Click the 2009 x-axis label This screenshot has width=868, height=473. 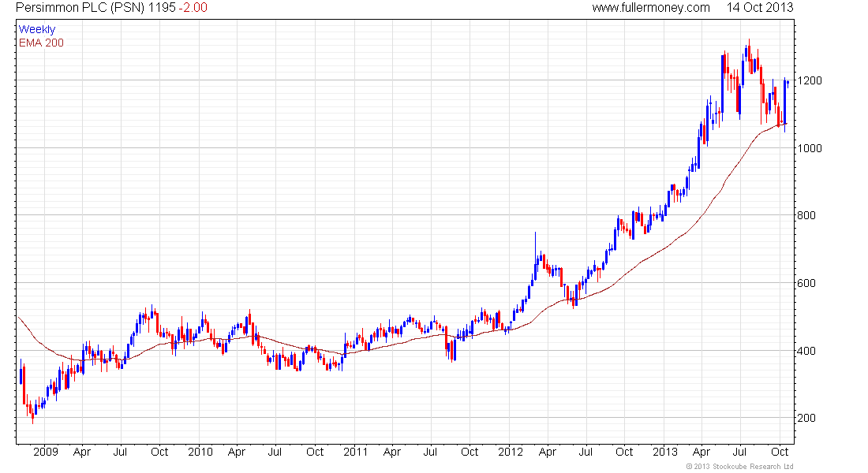coord(46,452)
